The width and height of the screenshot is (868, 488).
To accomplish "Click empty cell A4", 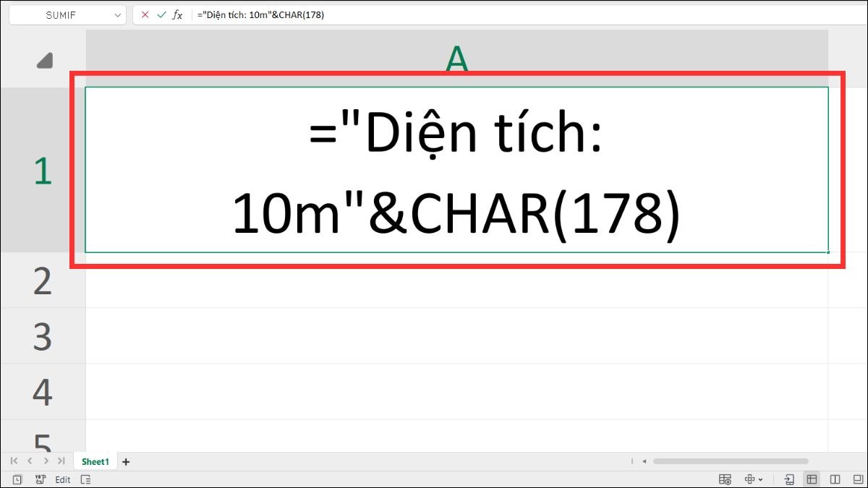I will (x=456, y=392).
